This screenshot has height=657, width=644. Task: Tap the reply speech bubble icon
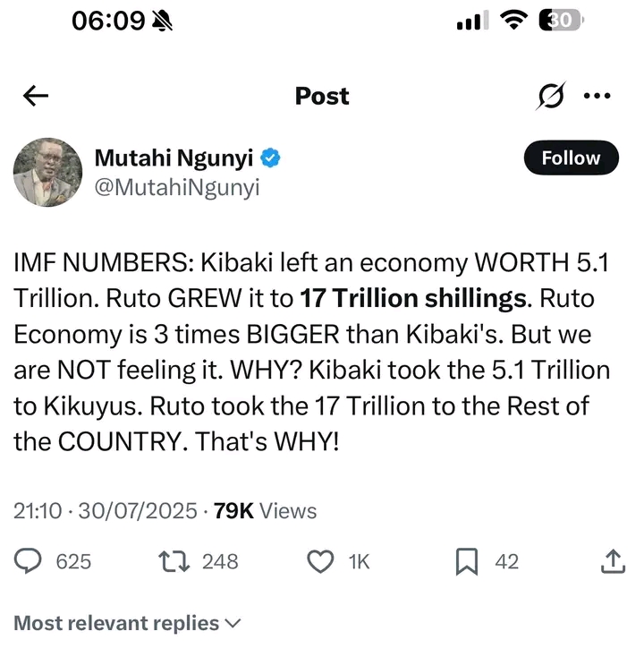30,561
